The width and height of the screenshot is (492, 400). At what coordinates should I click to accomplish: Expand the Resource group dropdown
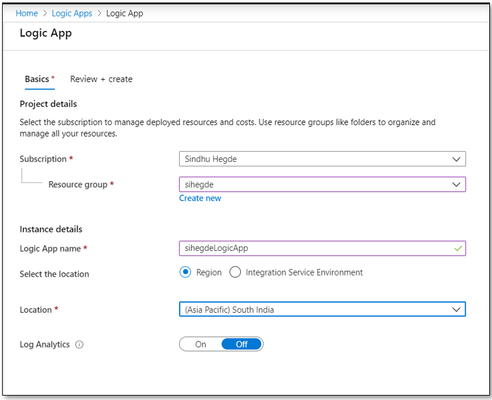point(322,184)
